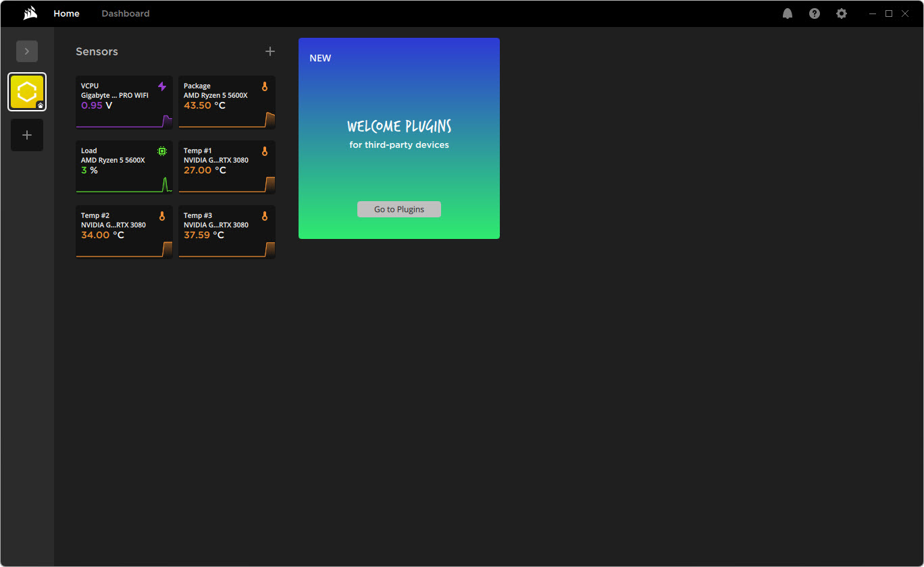
Task: Click the VCPU purple graph line
Action: click(x=124, y=122)
